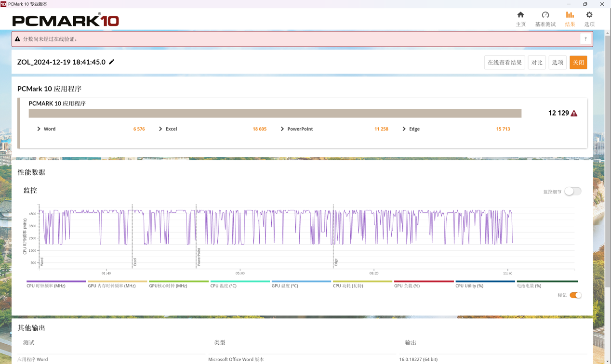The height and width of the screenshot is (364, 611).
Task: Click the 对比 compare button
Action: [537, 63]
